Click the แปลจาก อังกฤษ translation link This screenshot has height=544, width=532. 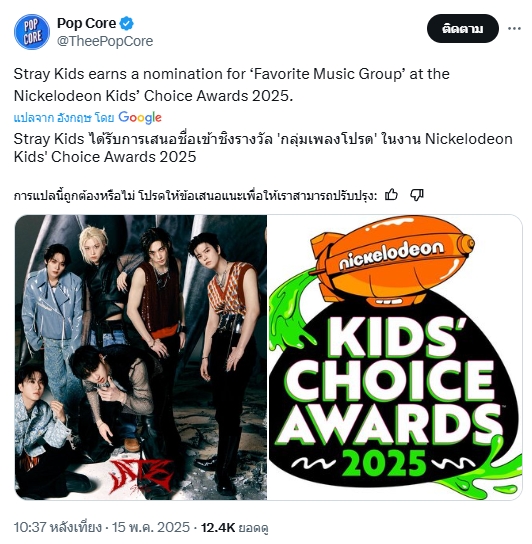[x=64, y=118]
